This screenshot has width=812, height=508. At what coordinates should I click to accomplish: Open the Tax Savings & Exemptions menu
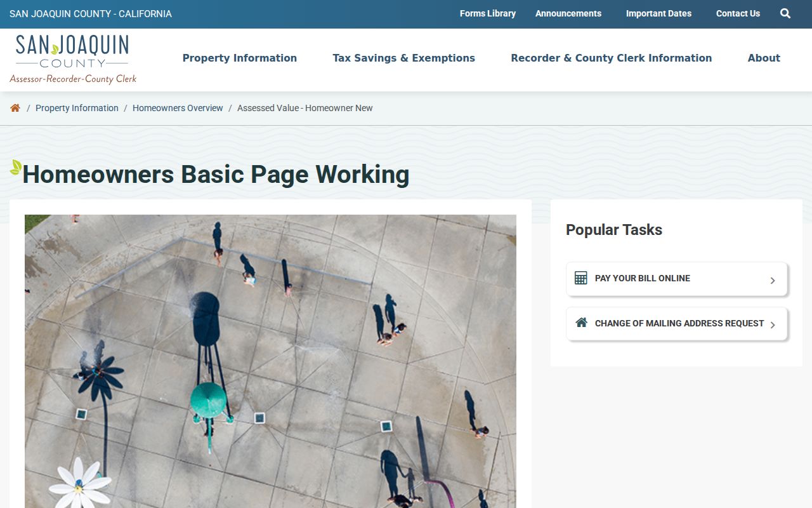coord(404,58)
